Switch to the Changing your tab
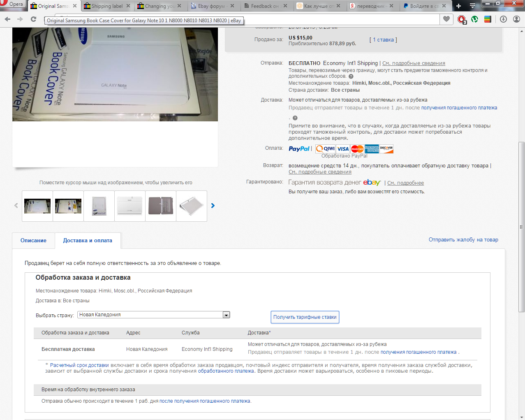 160,6
